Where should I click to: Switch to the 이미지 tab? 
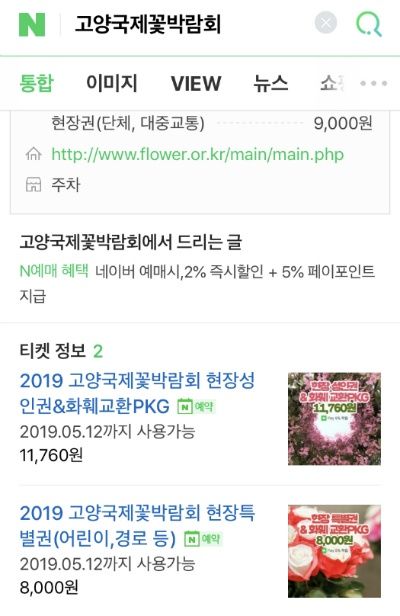point(112,83)
